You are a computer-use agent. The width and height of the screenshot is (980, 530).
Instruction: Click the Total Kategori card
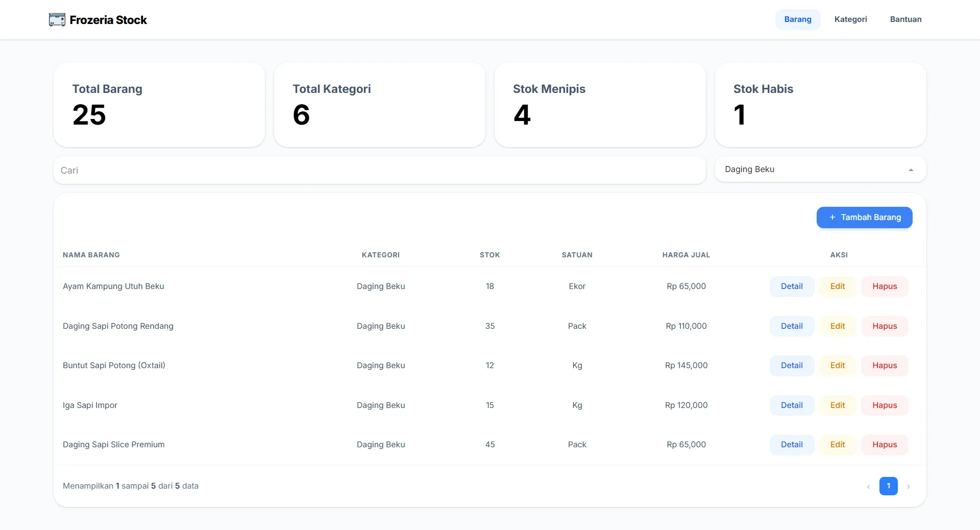coord(379,105)
